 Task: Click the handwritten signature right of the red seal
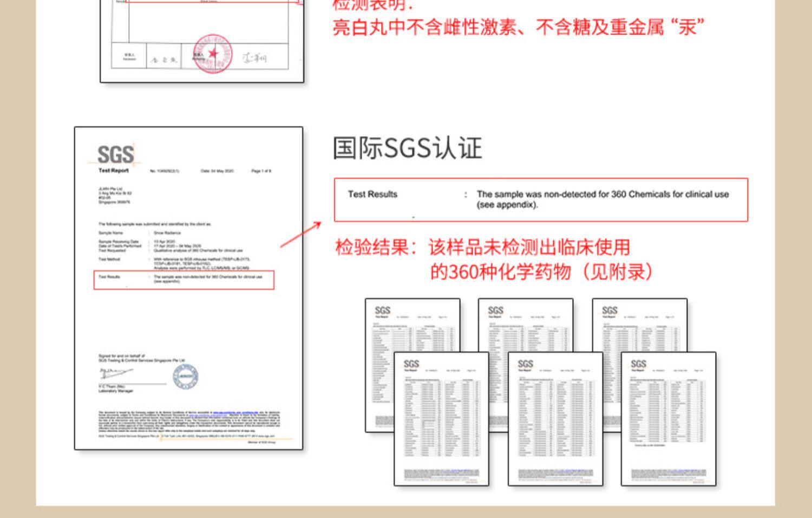point(254,57)
